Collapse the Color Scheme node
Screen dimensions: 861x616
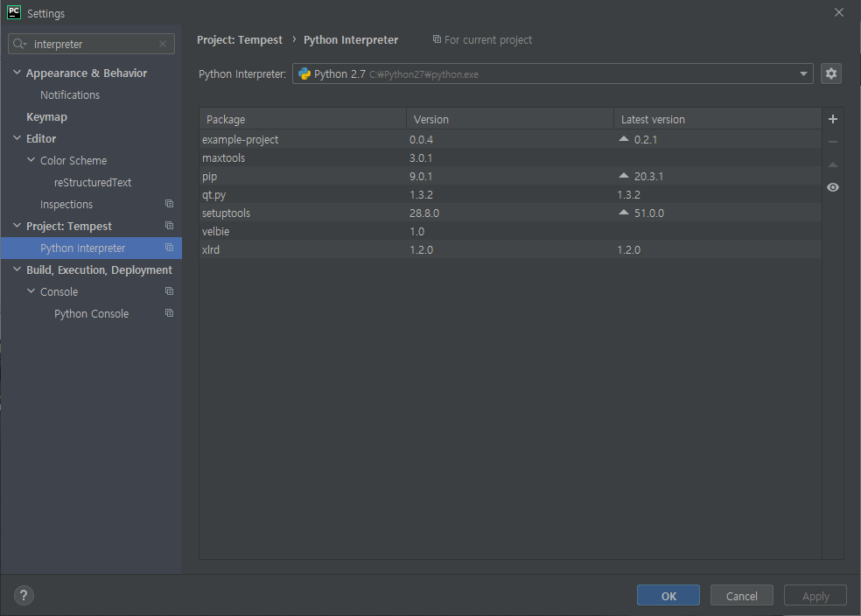coord(31,160)
